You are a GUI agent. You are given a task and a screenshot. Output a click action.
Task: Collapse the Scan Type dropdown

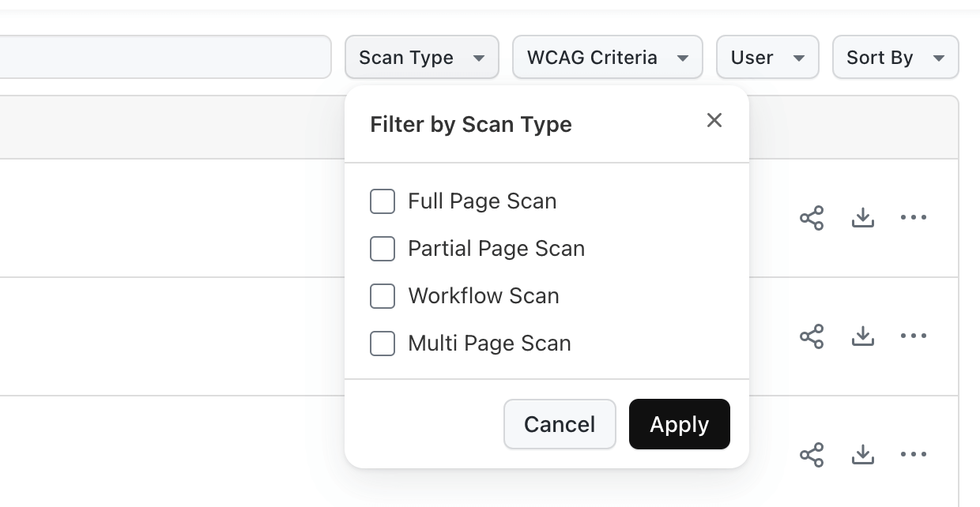click(421, 58)
